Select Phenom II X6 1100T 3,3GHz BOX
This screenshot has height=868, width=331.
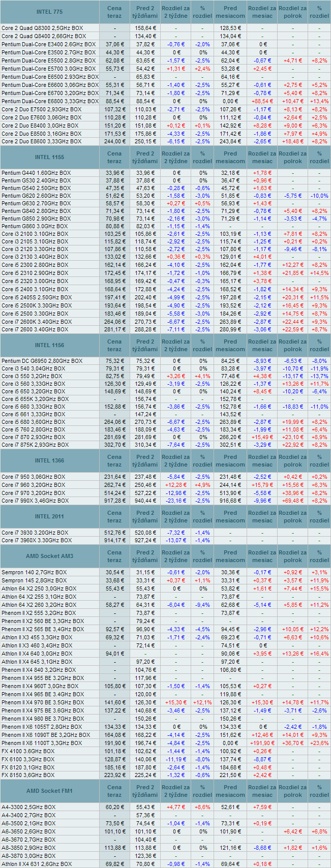pyautogui.click(x=42, y=743)
